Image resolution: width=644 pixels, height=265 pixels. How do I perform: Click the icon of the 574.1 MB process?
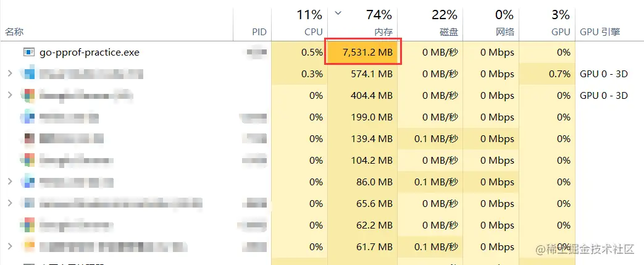coord(28,74)
